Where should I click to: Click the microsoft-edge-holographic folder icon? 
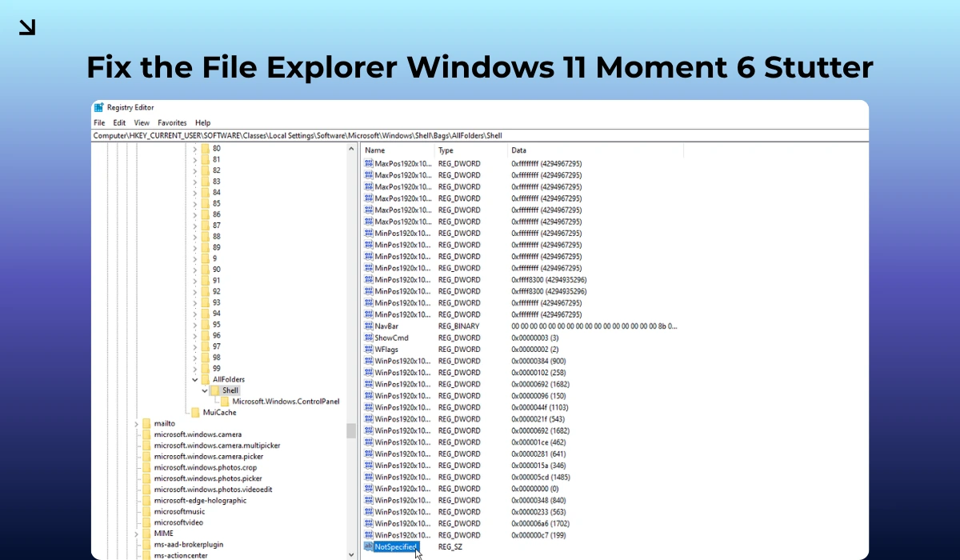click(x=146, y=500)
